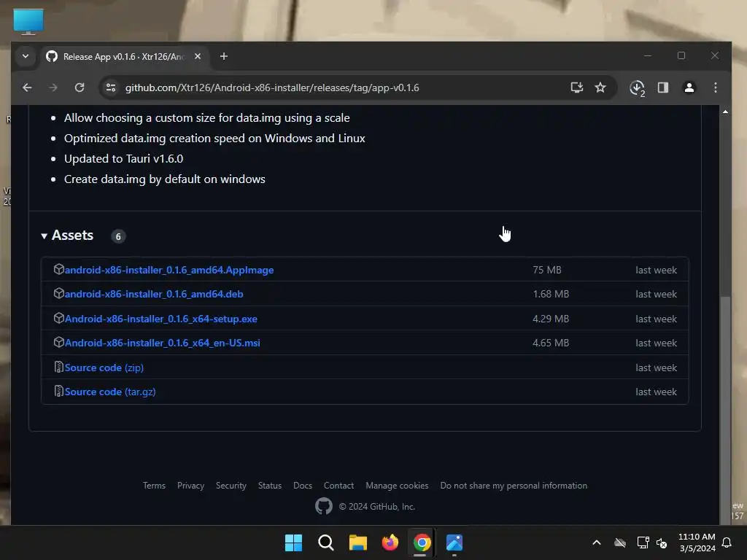Click the Chrome taskbar icon
This screenshot has height=560, width=747.
[x=422, y=542]
